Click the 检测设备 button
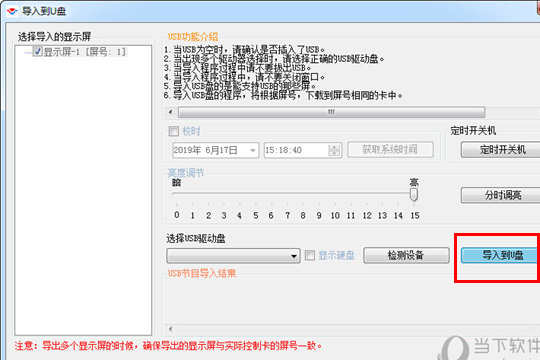The image size is (540, 360). pos(406,255)
